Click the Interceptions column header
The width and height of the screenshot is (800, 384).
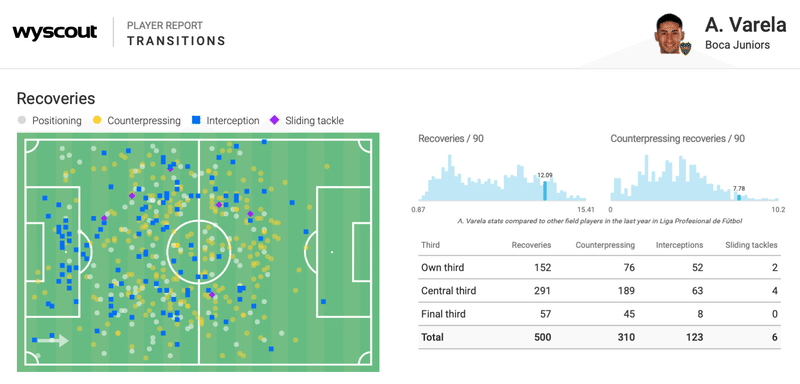[680, 245]
